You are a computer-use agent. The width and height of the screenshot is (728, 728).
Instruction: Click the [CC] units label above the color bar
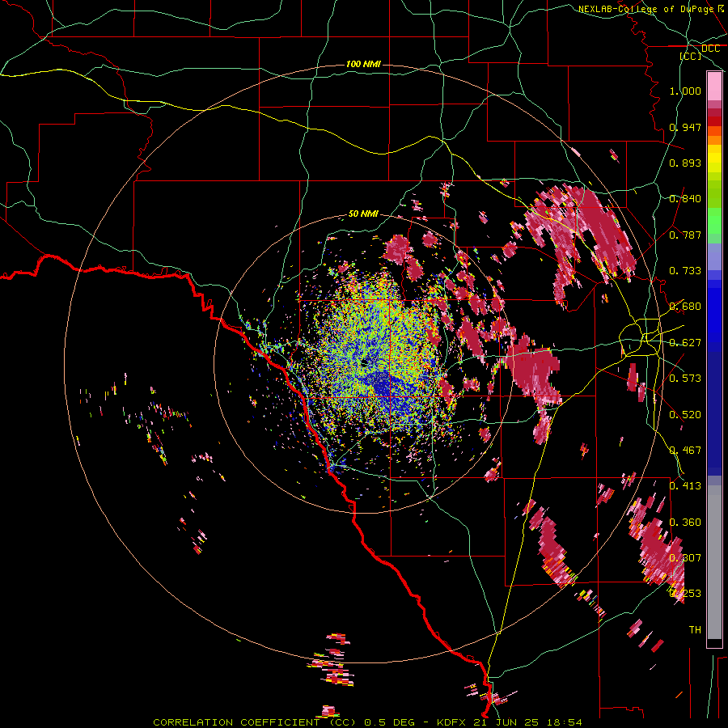point(691,56)
